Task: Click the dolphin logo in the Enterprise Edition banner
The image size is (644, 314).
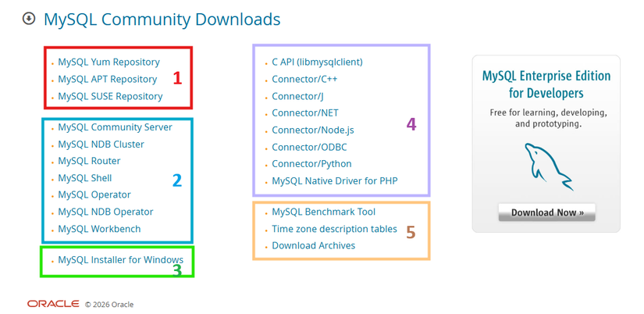Action: pyautogui.click(x=549, y=166)
